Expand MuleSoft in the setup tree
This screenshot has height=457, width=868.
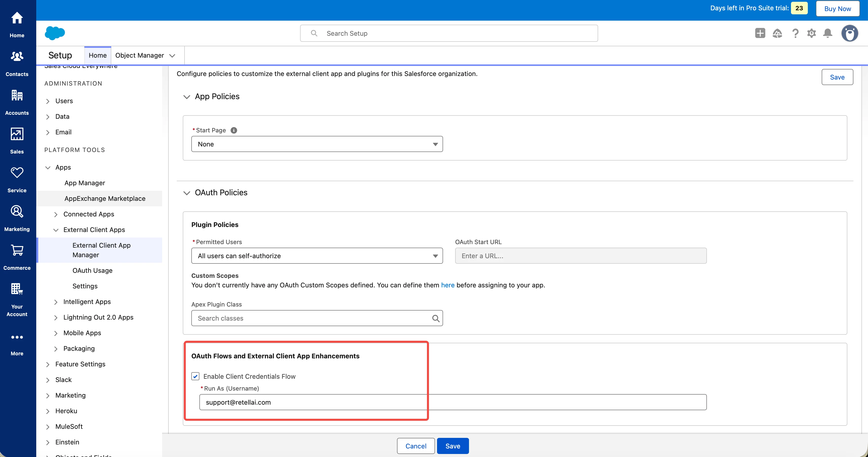pos(48,427)
